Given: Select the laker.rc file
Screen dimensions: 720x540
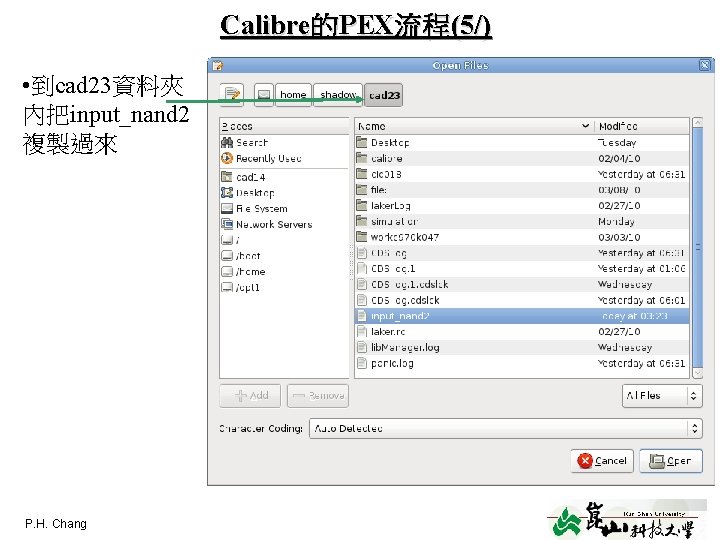Looking at the screenshot, I should tap(522, 332).
